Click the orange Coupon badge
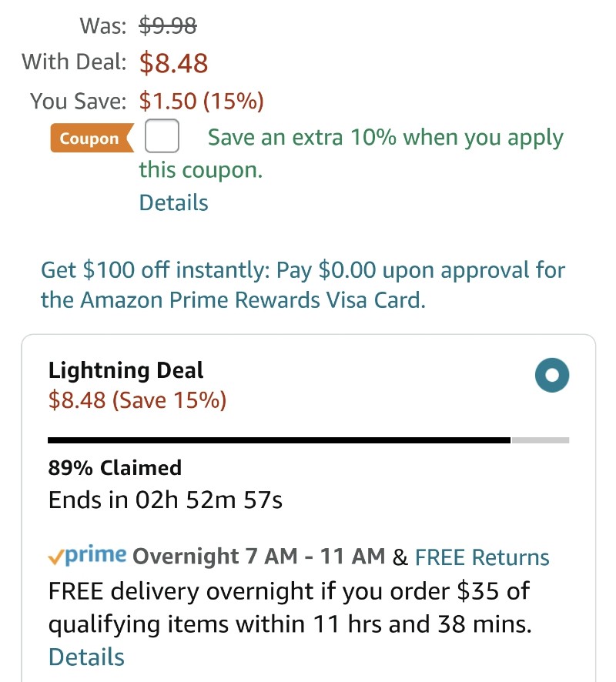Image resolution: width=616 pixels, height=682 pixels. 92,139
